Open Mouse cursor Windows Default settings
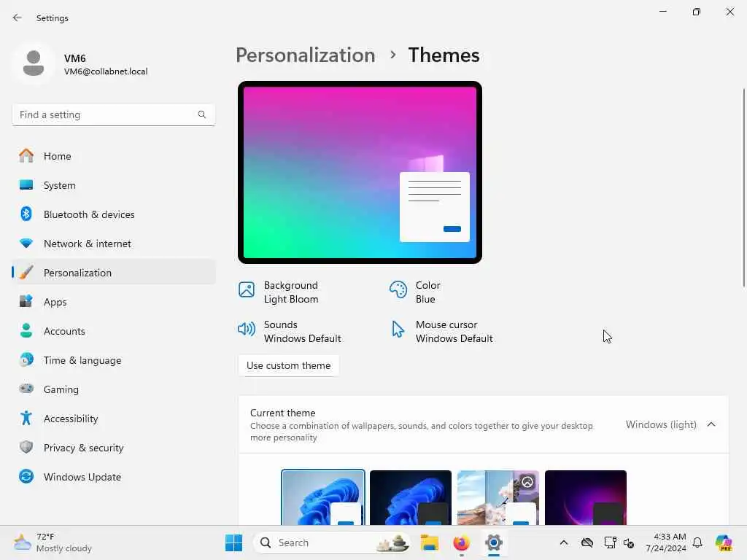The height and width of the screenshot is (560, 747). click(441, 332)
